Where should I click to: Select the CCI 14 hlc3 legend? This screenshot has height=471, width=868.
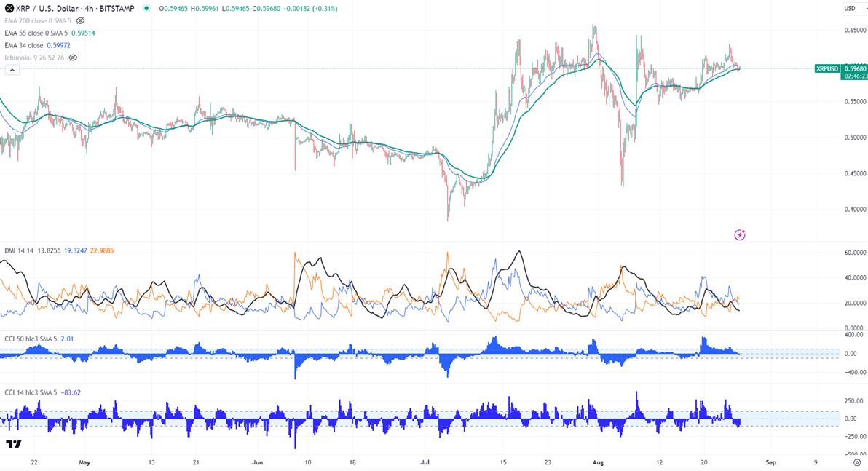(x=31, y=392)
